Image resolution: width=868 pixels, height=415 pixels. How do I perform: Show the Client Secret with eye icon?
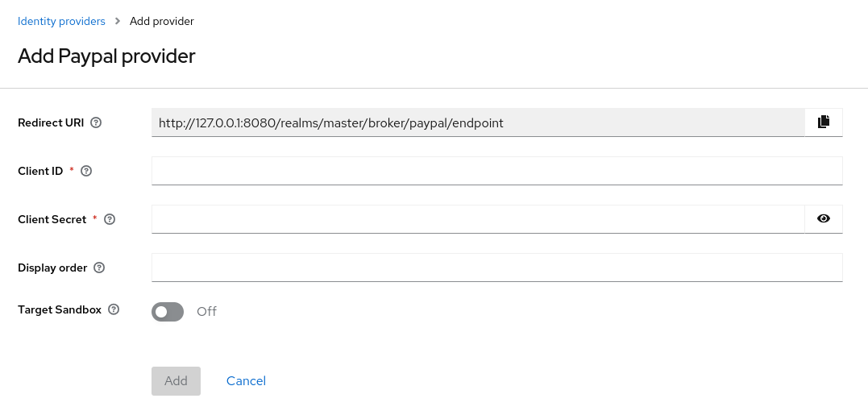(x=823, y=218)
